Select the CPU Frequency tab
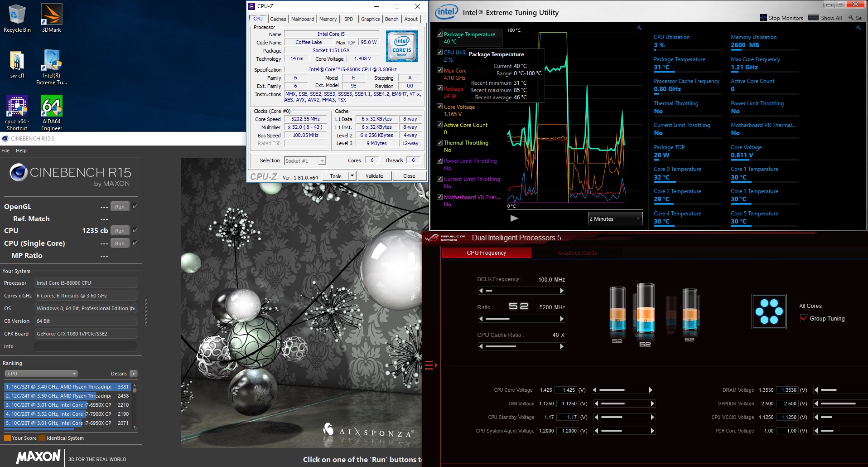This screenshot has width=868, height=467. coord(486,253)
